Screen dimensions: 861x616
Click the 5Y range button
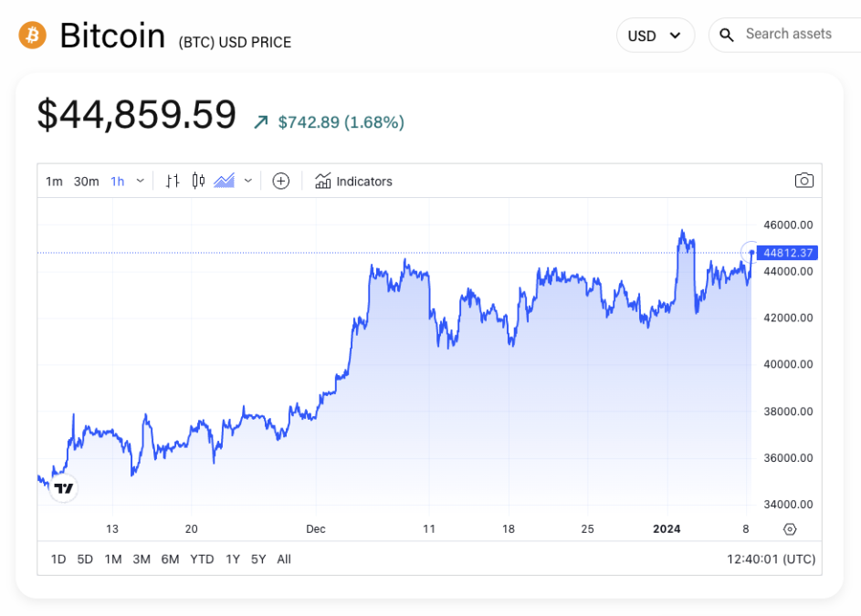pyautogui.click(x=258, y=559)
